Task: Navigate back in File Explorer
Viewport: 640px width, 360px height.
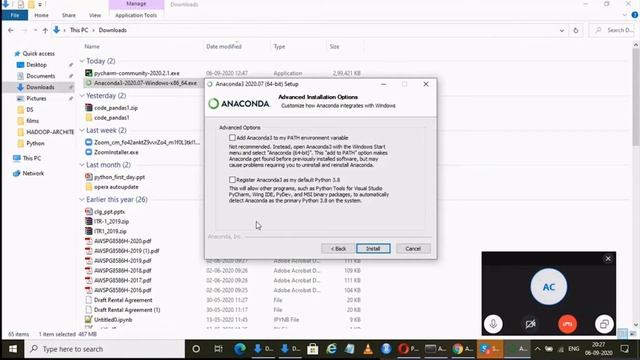Action: pyautogui.click(x=11, y=30)
